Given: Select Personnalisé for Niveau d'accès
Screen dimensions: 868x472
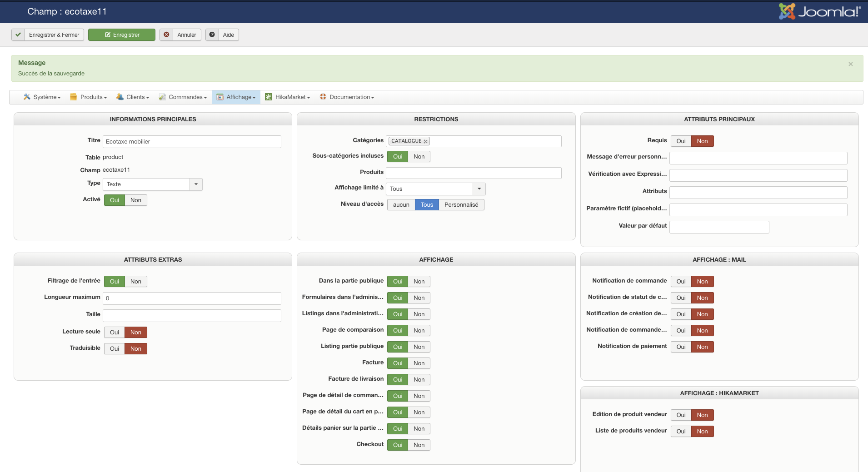Looking at the screenshot, I should [x=461, y=205].
